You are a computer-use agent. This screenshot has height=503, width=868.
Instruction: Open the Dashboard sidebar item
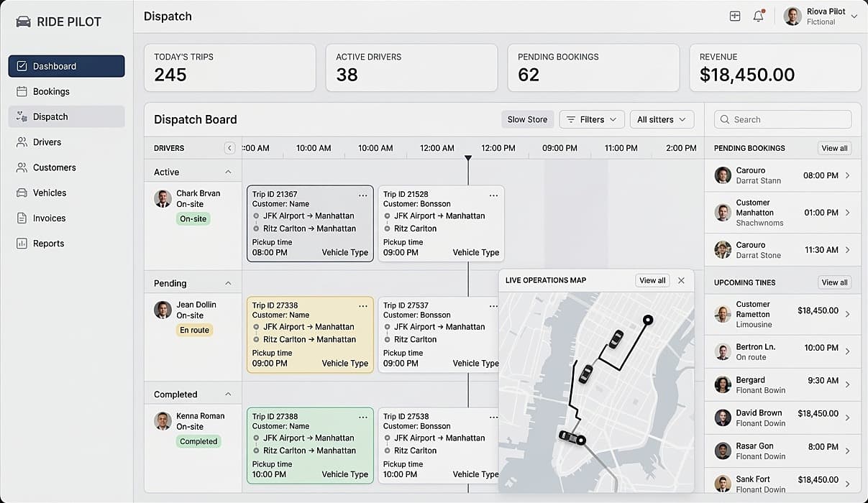coord(66,66)
